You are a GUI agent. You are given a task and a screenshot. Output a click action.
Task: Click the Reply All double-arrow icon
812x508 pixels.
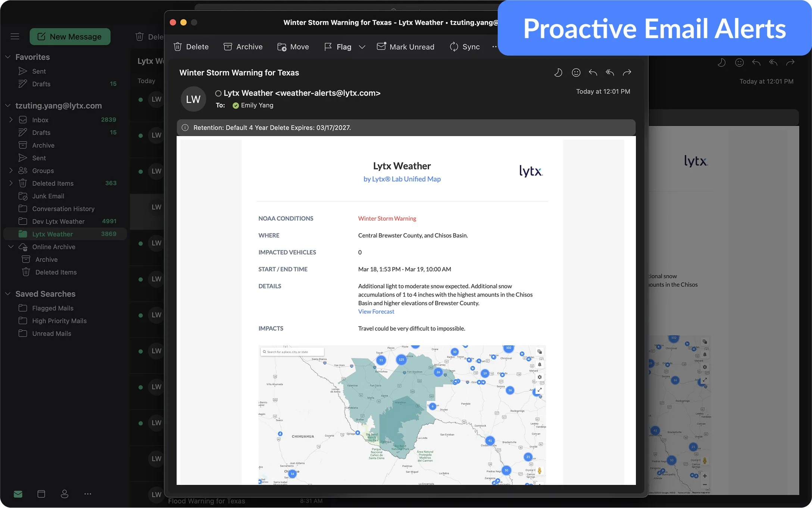tap(610, 72)
